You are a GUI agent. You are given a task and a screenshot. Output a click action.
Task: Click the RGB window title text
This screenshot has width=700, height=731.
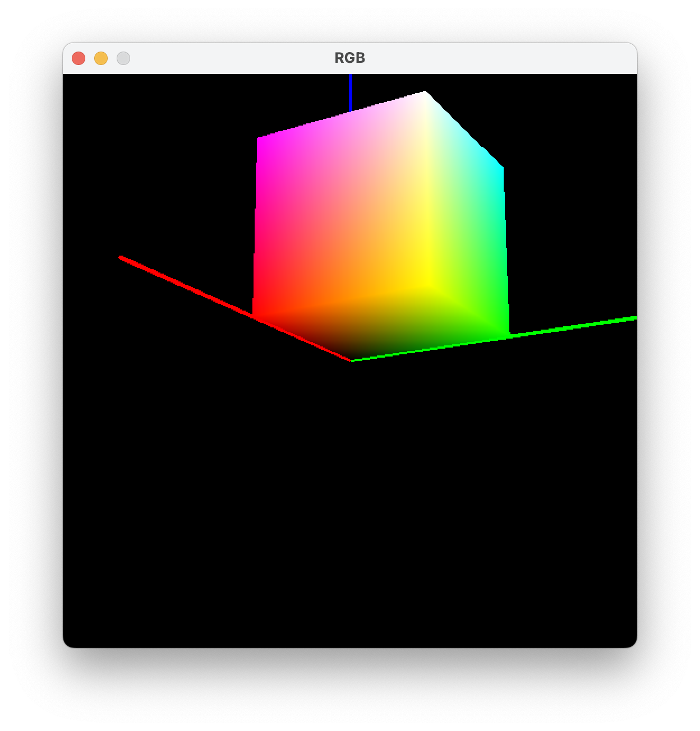pos(350,58)
